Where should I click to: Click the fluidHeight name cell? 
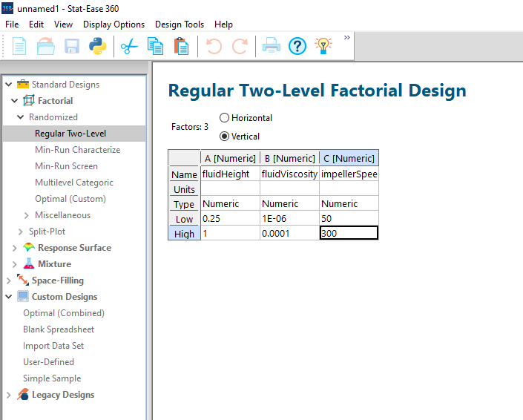[230, 174]
